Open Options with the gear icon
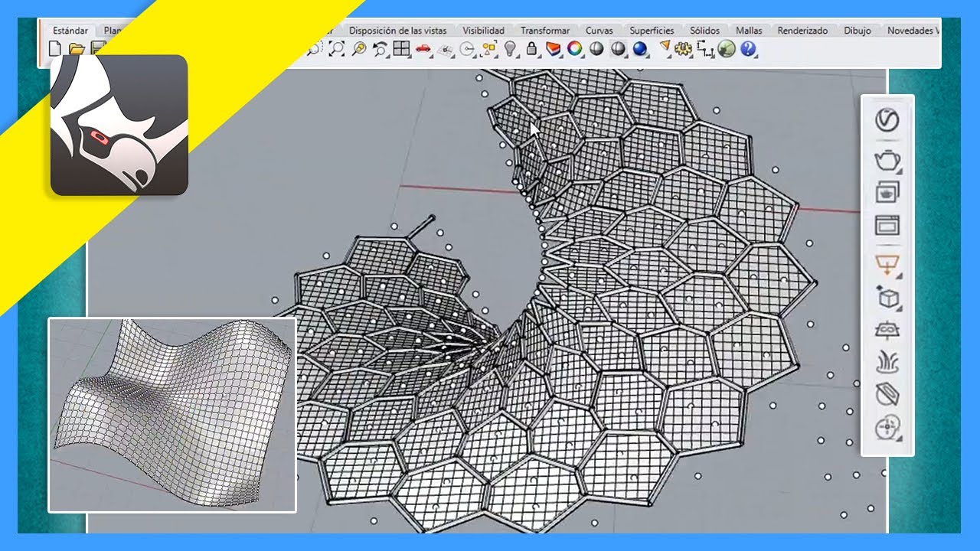 pyautogui.click(x=683, y=49)
